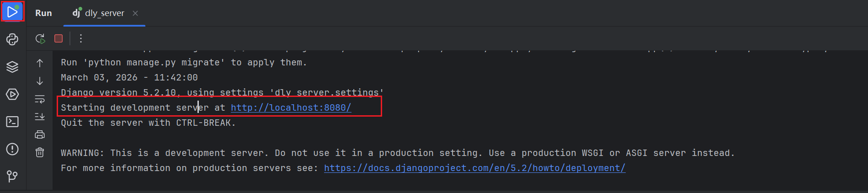The image size is (868, 193).
Task: Open the Python Console tool window
Action: 12,39
